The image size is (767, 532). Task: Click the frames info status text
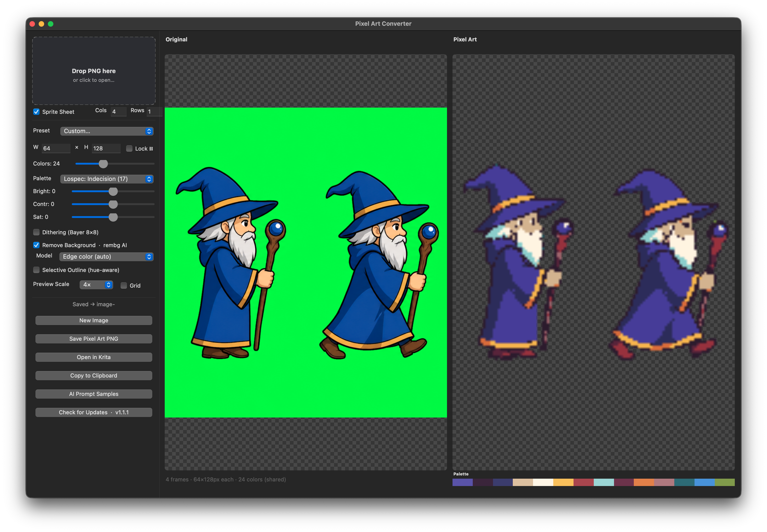coord(226,479)
